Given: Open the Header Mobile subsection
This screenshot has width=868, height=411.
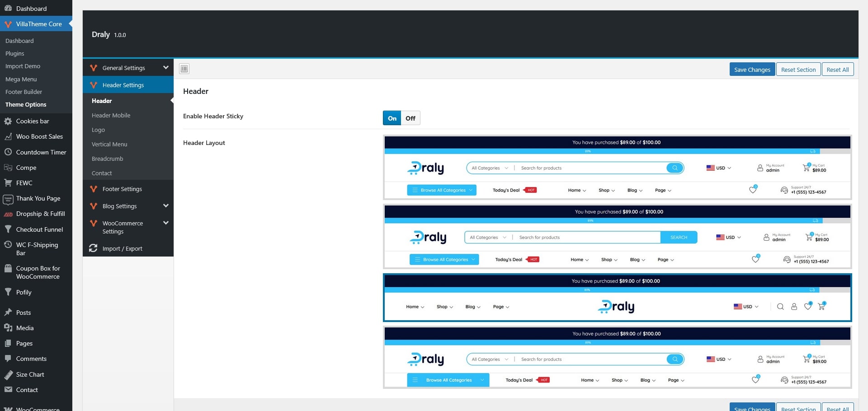Looking at the screenshot, I should [x=111, y=115].
